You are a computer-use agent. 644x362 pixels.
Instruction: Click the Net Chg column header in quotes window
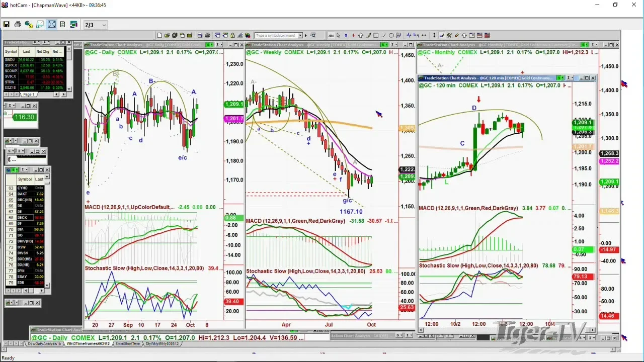[x=43, y=51]
